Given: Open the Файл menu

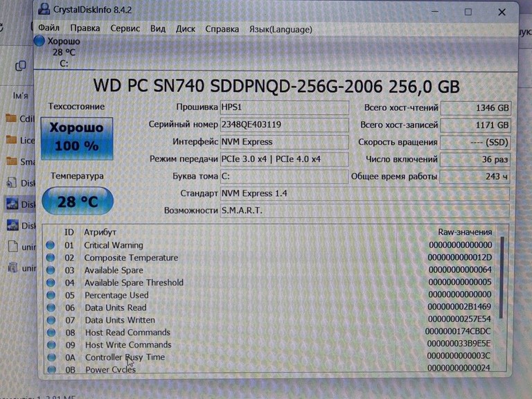Looking at the screenshot, I should [48, 28].
